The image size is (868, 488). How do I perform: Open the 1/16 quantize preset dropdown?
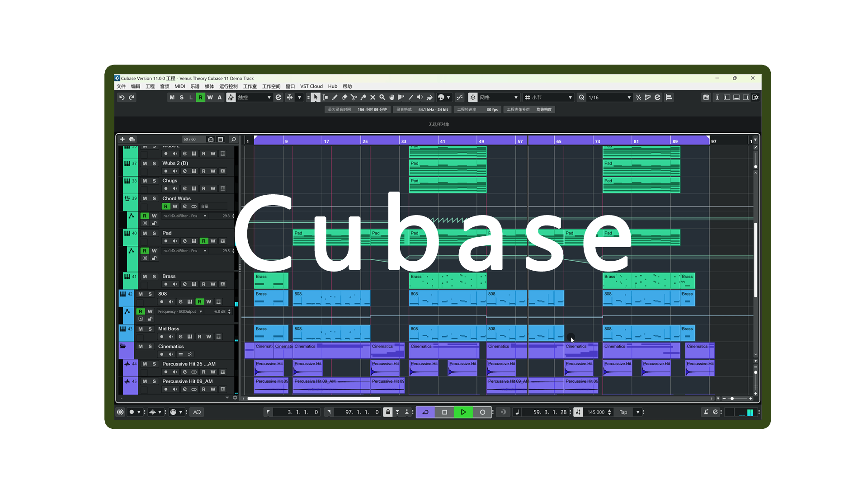click(629, 97)
